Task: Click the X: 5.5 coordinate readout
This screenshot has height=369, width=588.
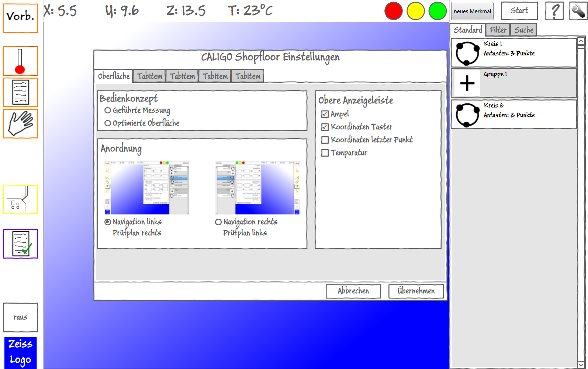Action: 60,11
